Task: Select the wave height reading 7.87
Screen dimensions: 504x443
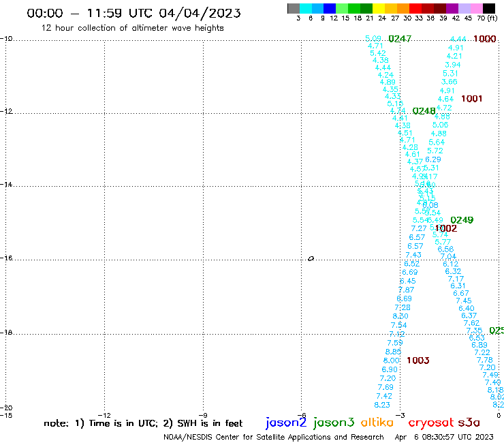Action: tap(407, 290)
